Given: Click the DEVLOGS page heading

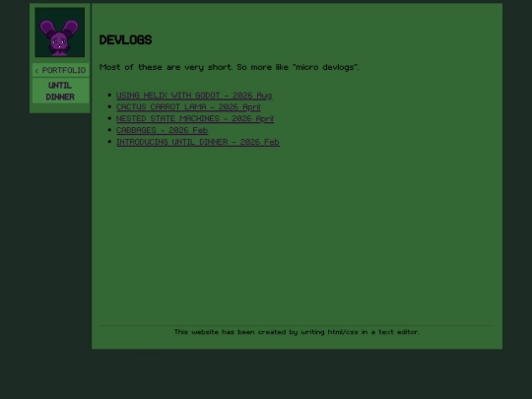Looking at the screenshot, I should (125, 40).
